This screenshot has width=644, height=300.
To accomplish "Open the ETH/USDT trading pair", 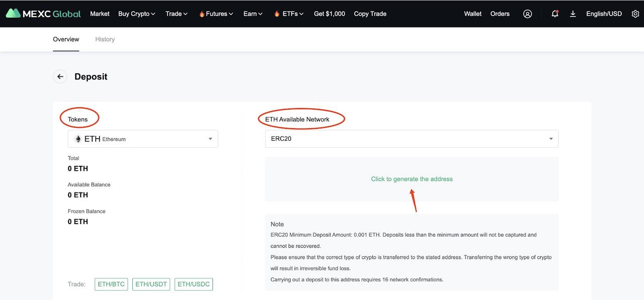I will click(x=151, y=284).
